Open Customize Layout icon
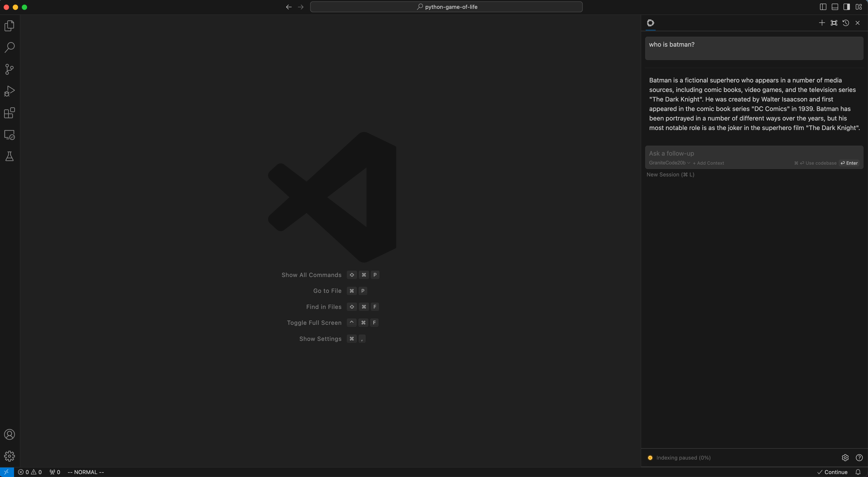The image size is (868, 477). pos(858,7)
